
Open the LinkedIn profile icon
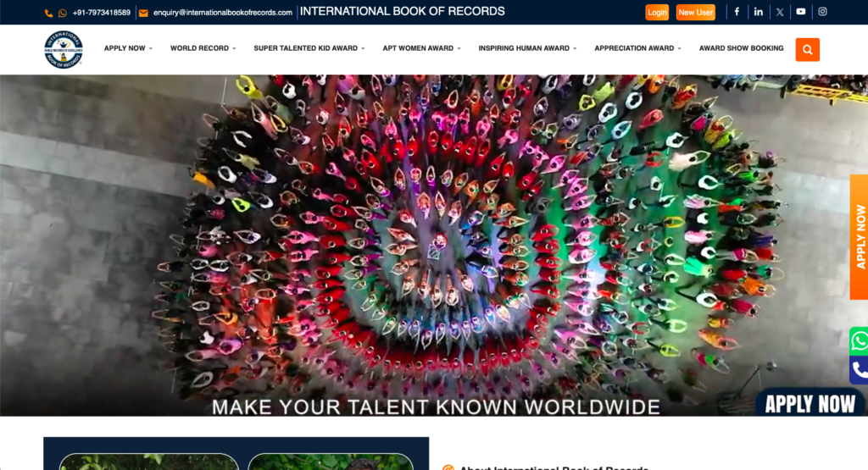[x=759, y=12]
